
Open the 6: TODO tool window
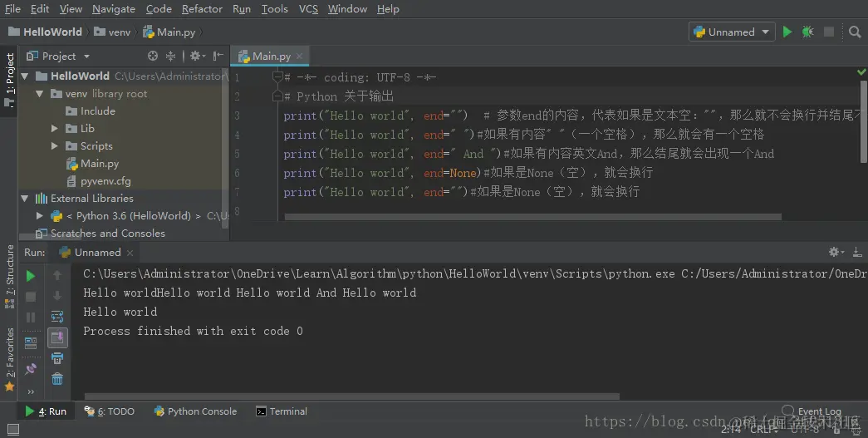coord(109,411)
